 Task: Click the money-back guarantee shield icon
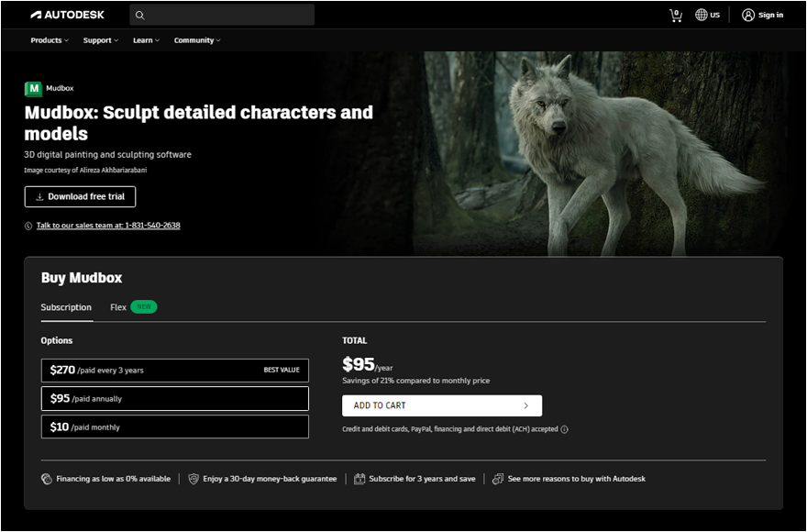[x=193, y=479]
